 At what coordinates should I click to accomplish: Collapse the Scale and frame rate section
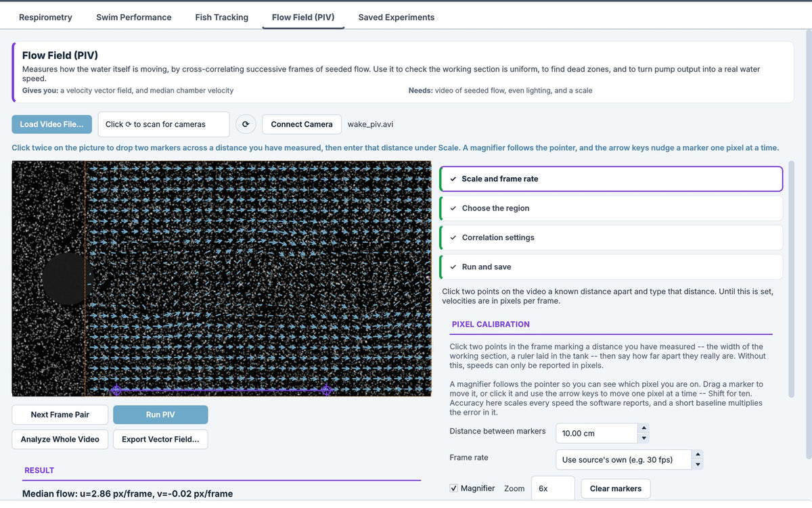click(x=611, y=179)
